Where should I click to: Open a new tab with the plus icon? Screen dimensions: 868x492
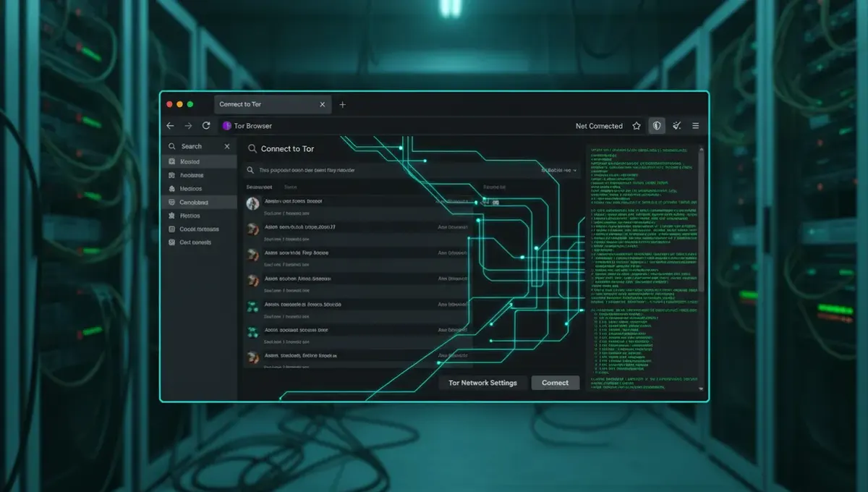(x=343, y=105)
